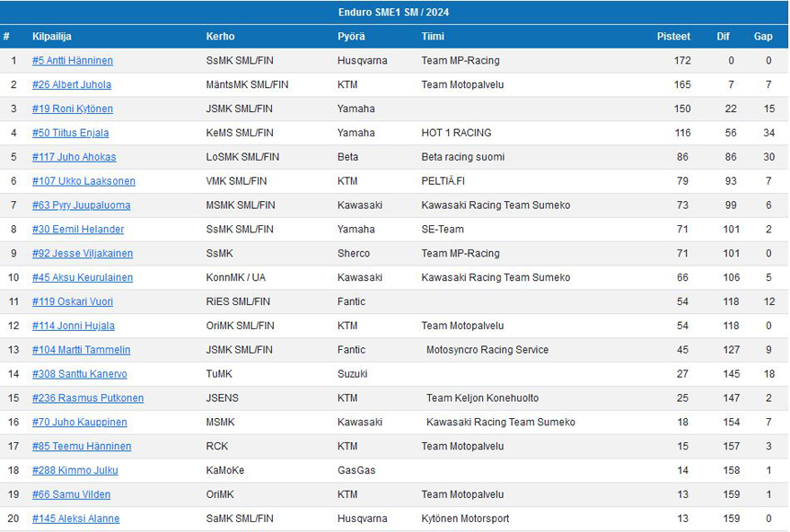Click the #308 Santtu Kanervo link

[x=80, y=374]
